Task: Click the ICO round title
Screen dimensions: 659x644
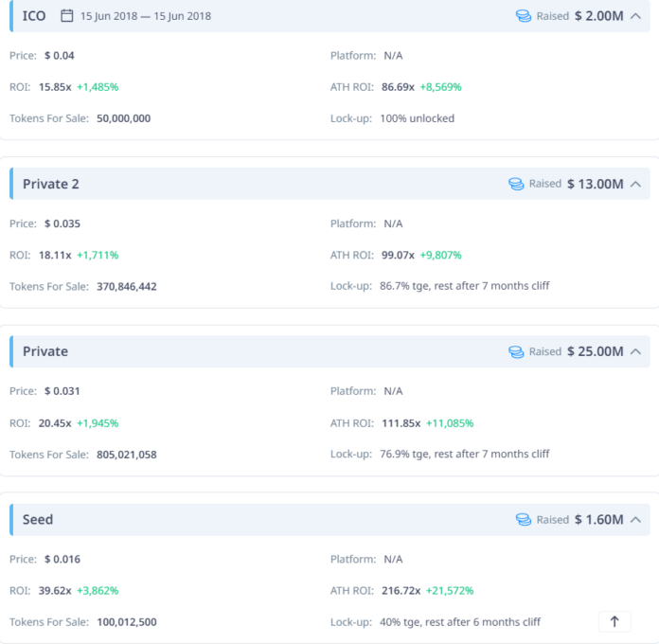Action: pos(34,16)
